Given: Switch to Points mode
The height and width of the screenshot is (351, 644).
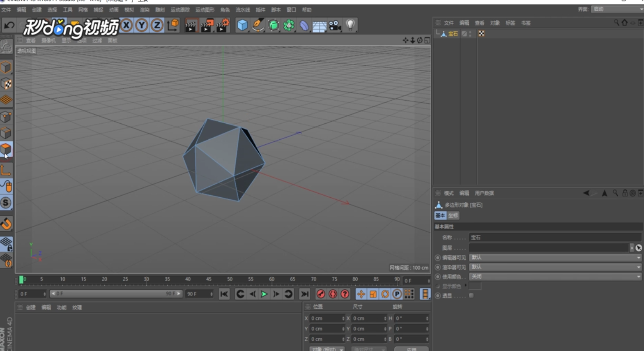Looking at the screenshot, I should tap(6, 117).
